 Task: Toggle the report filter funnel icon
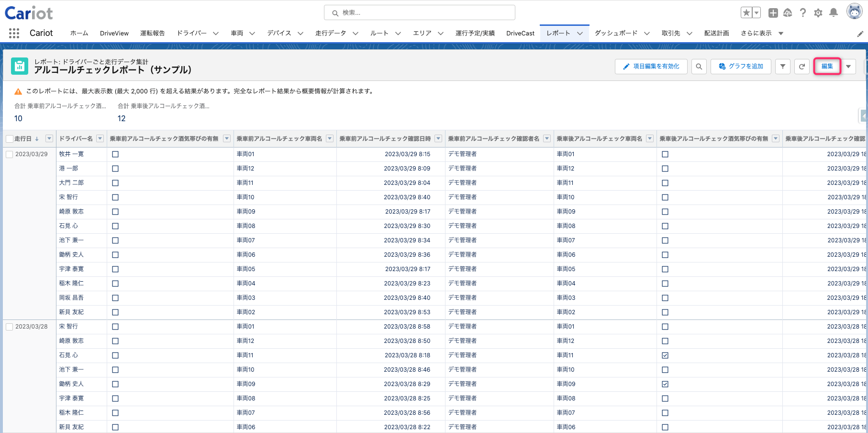point(783,67)
